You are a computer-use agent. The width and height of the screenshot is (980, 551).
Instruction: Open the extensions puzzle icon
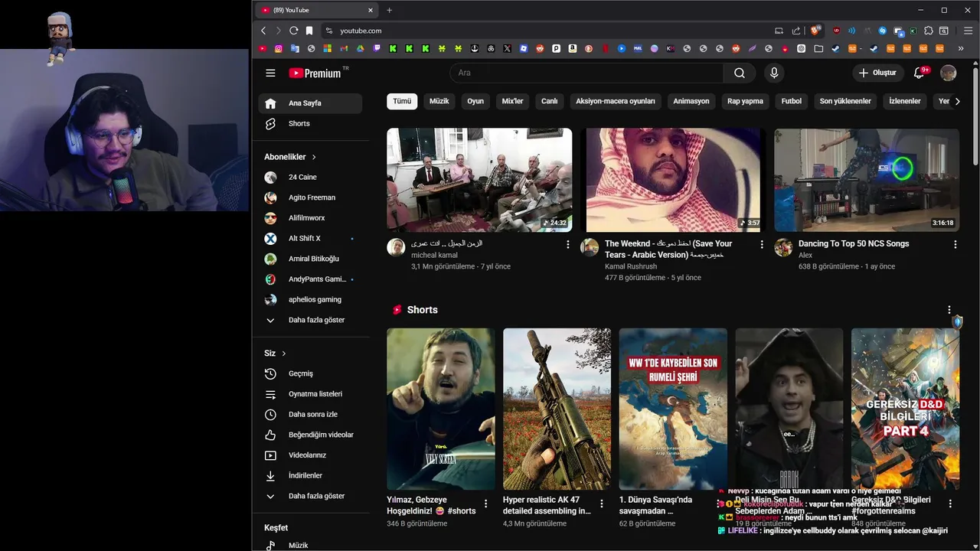tap(929, 31)
